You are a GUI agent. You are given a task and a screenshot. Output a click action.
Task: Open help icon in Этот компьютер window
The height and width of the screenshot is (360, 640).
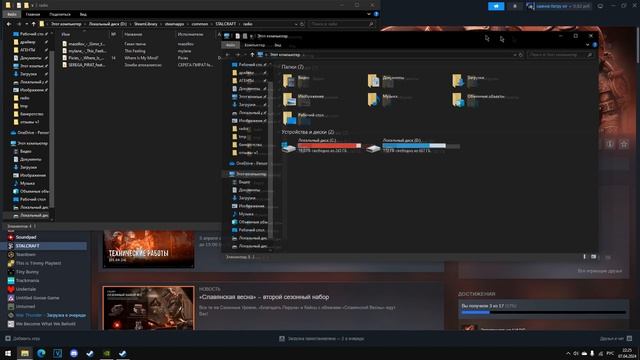click(x=595, y=45)
